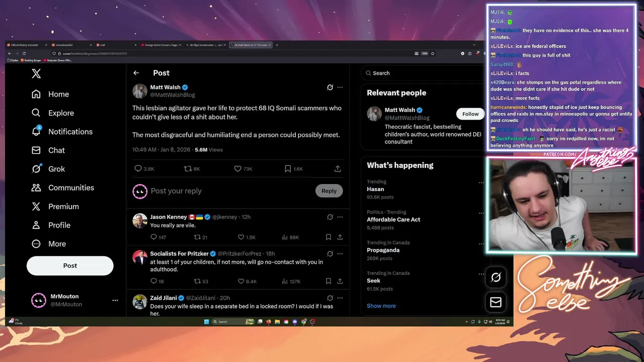Like Jason Kenney's reply (1.5K)
This screenshot has height=362, width=644.
(x=241, y=237)
